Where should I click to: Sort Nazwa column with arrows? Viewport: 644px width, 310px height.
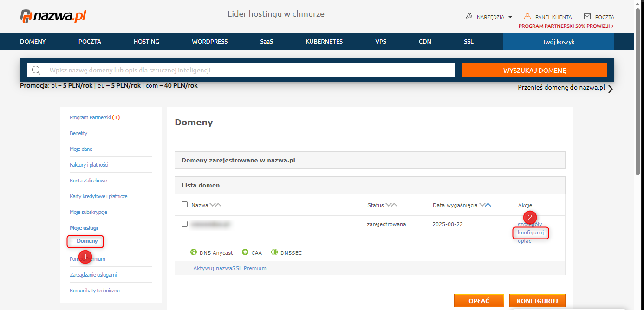coord(215,205)
